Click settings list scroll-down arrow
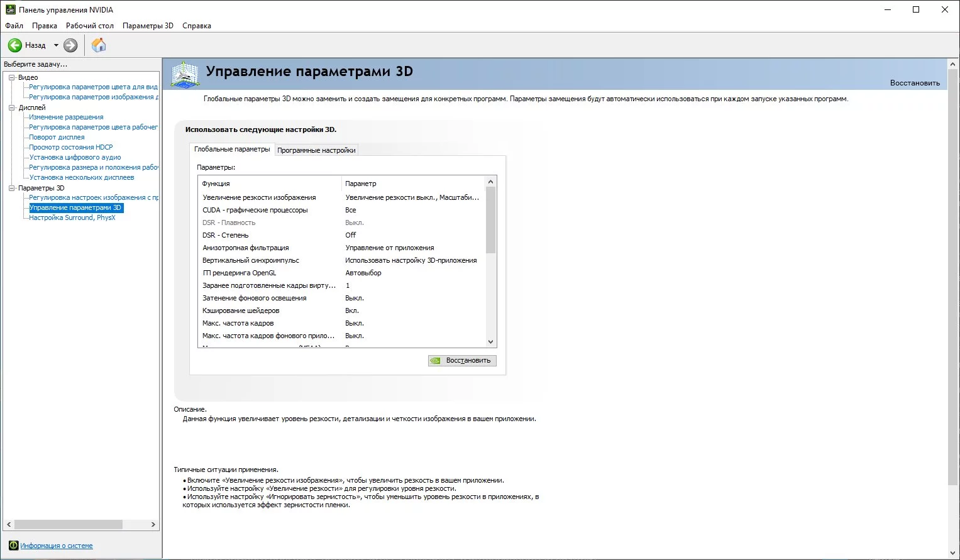Image resolution: width=960 pixels, height=560 pixels. pyautogui.click(x=491, y=342)
